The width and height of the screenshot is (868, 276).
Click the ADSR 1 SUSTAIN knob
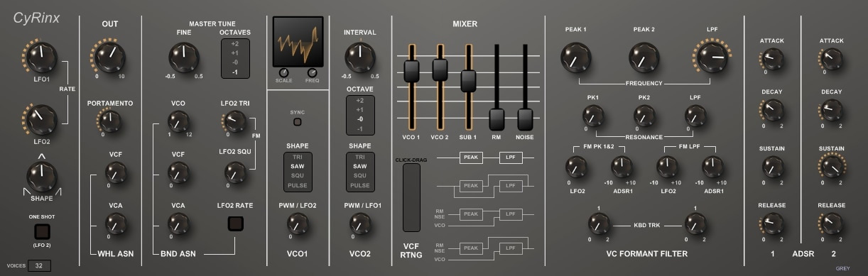(x=772, y=167)
